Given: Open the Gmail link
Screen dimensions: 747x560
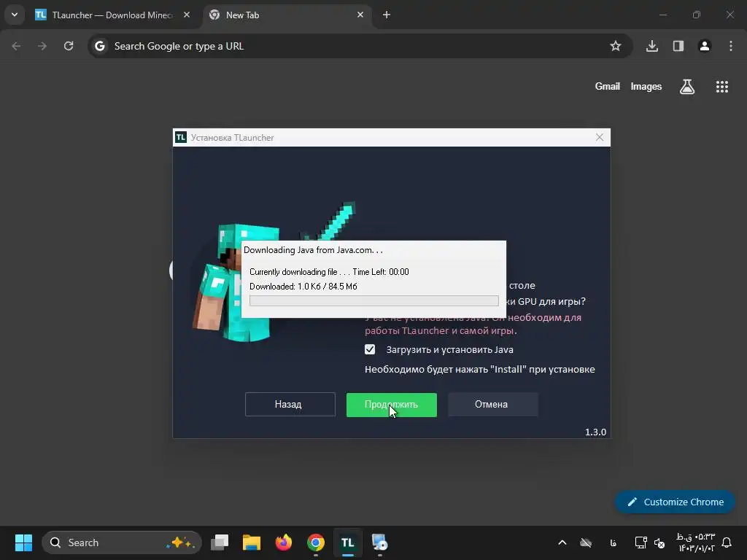Looking at the screenshot, I should [x=608, y=86].
